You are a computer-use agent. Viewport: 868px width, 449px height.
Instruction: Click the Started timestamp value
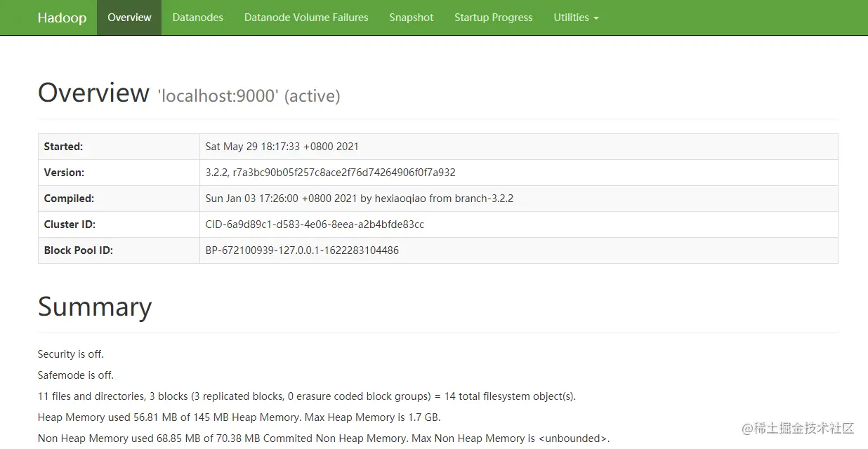[282, 147]
